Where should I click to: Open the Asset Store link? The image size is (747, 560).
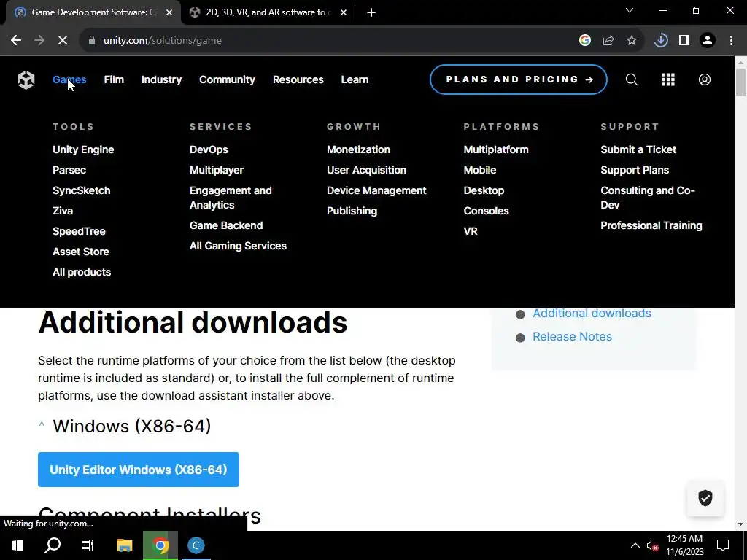pyautogui.click(x=81, y=252)
